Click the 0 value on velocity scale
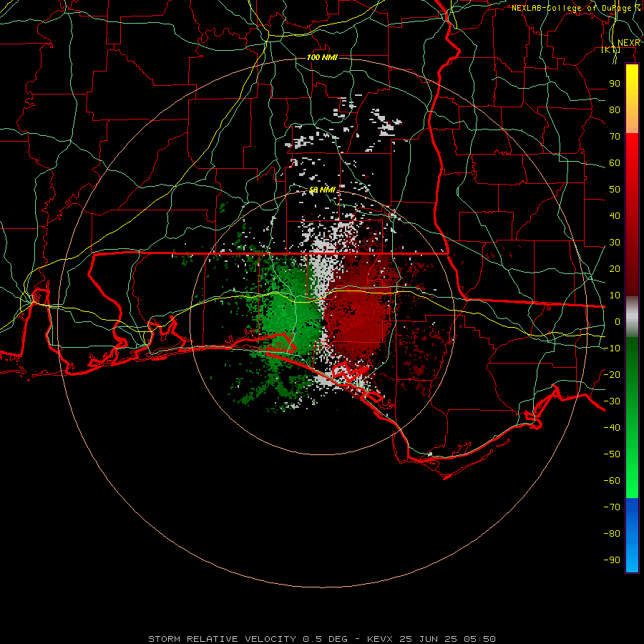Image resolution: width=644 pixels, height=644 pixels. click(x=618, y=321)
